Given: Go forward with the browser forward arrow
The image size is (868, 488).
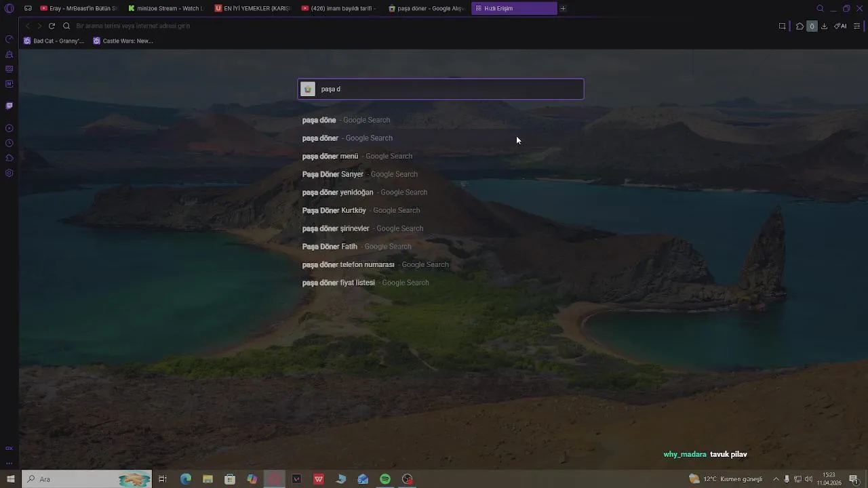Looking at the screenshot, I should (39, 26).
